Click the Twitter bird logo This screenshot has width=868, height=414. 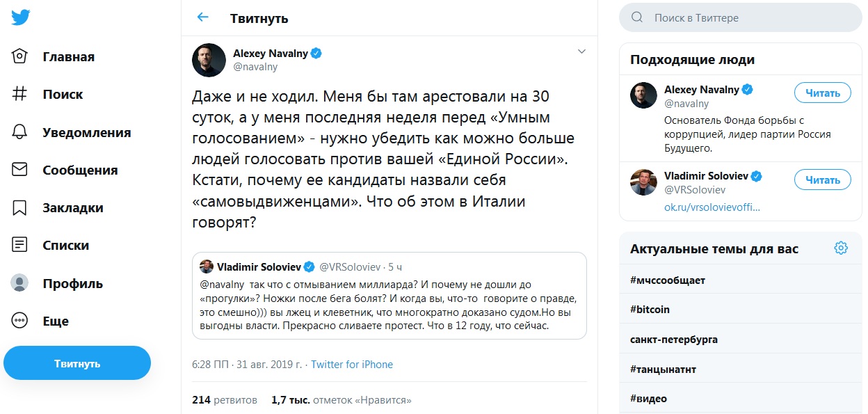point(21,18)
